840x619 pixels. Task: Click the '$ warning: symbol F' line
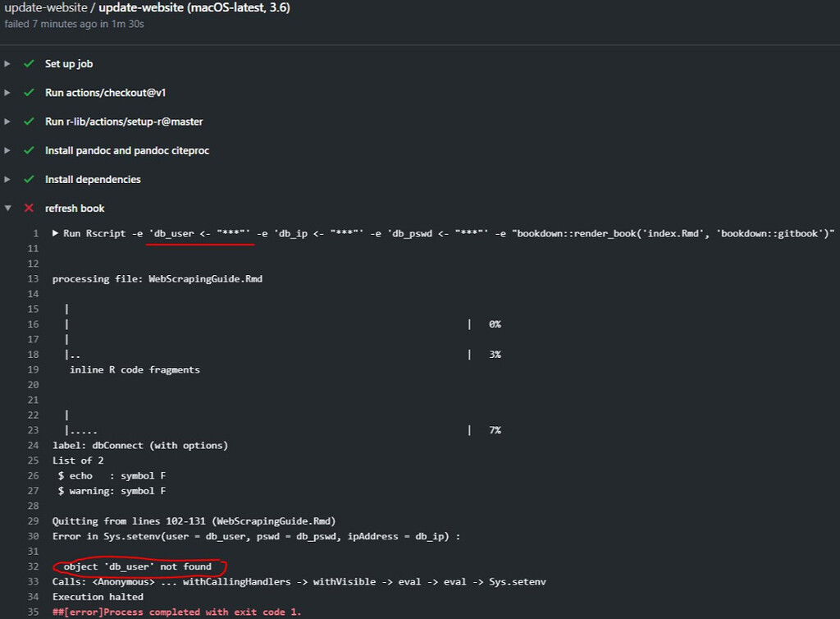[112, 491]
